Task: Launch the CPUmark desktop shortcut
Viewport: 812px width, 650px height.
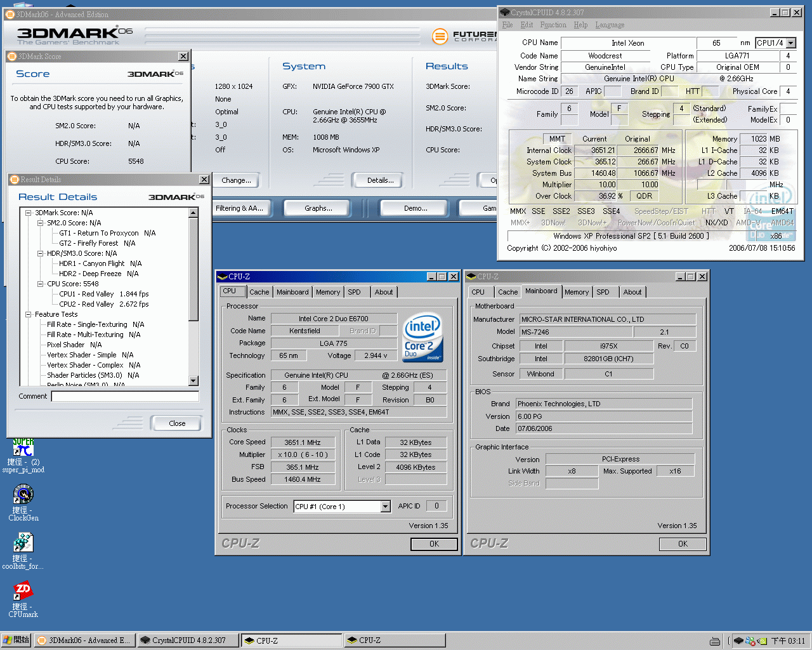Action: point(23,599)
